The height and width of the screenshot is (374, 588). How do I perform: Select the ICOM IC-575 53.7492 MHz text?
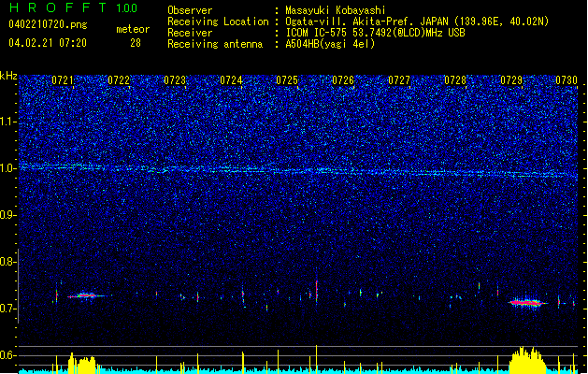pos(375,33)
